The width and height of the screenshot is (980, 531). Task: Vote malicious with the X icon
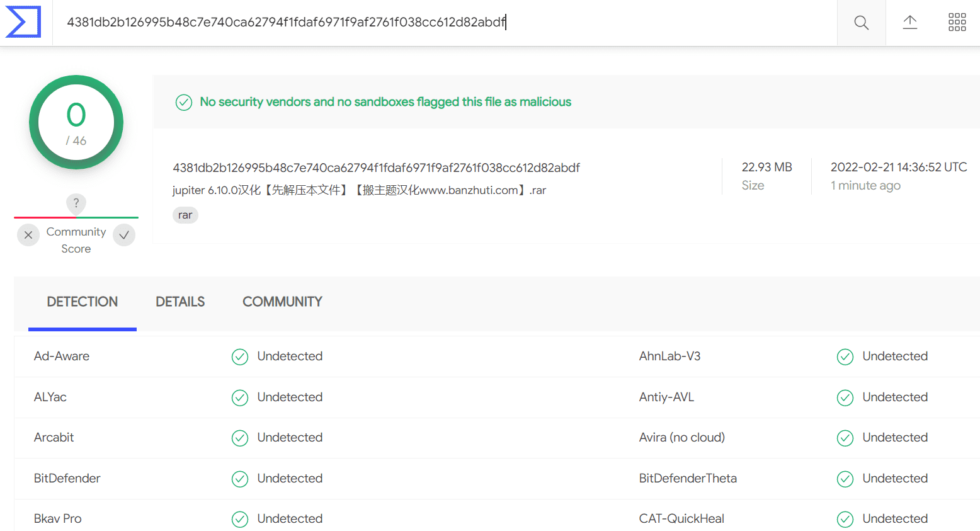[x=28, y=235]
